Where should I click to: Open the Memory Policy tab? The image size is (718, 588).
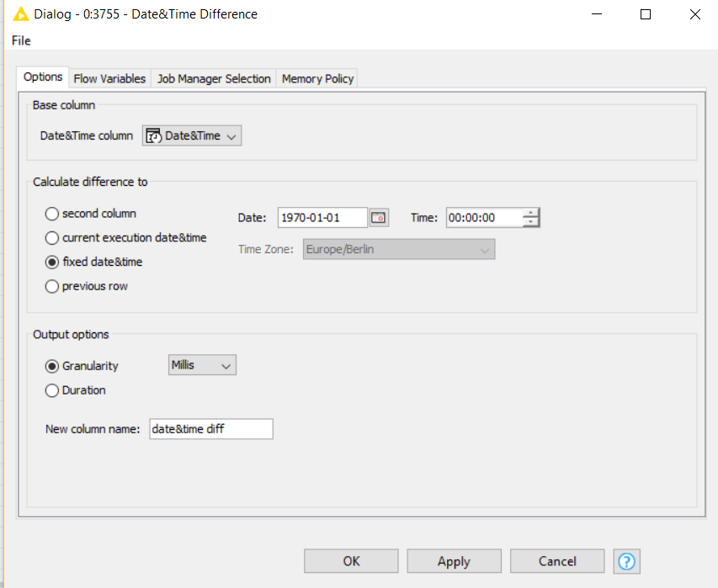[x=316, y=77]
